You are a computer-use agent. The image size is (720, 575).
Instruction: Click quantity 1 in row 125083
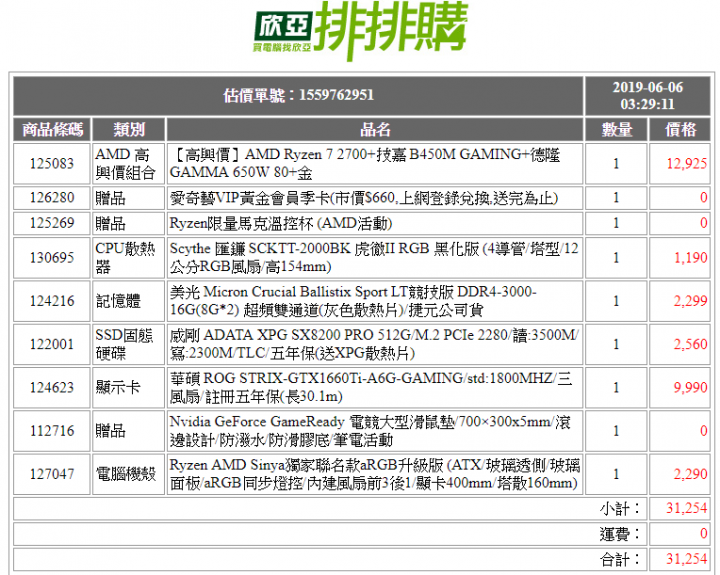coord(616,163)
